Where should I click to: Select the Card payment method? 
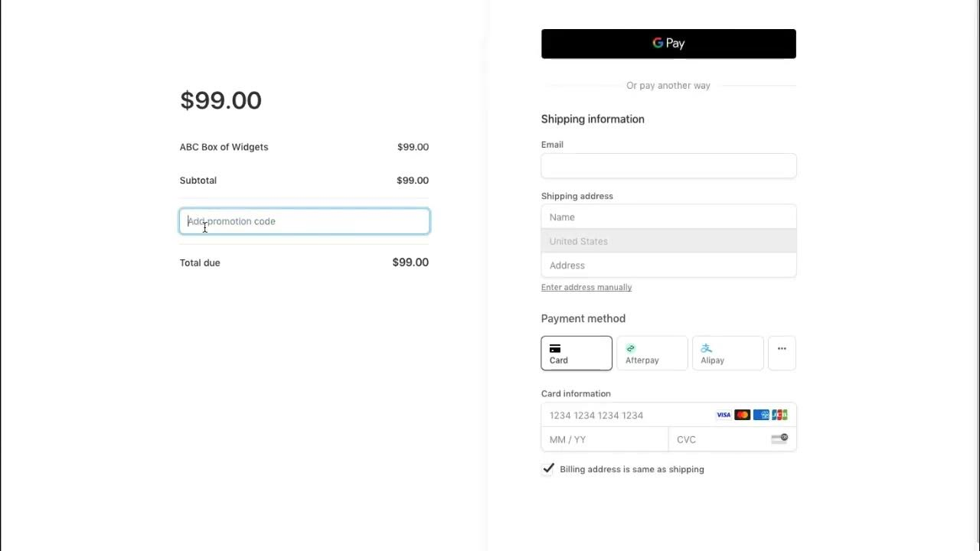coord(577,353)
